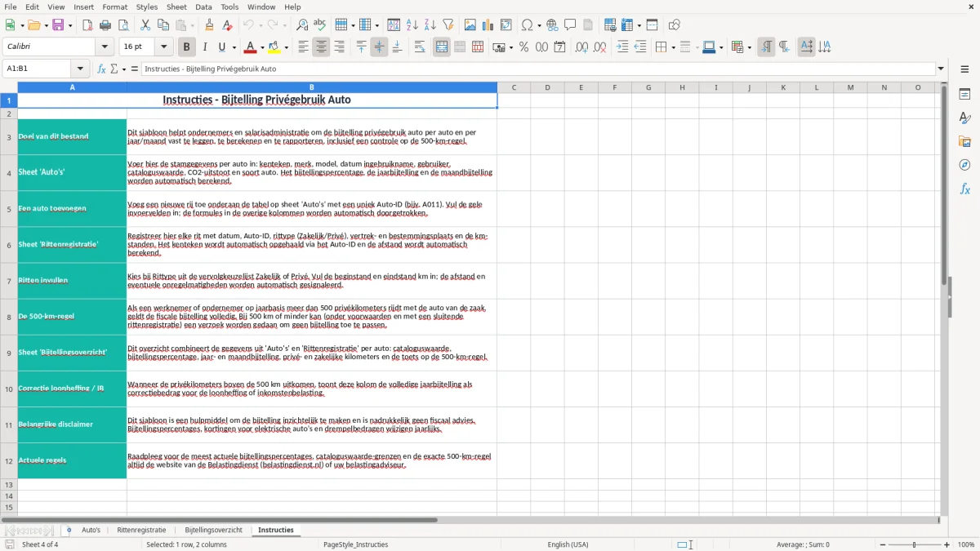Screen dimensions: 980x551
Task: Toggle Align Bottom vertical alignment
Action: pos(397,47)
